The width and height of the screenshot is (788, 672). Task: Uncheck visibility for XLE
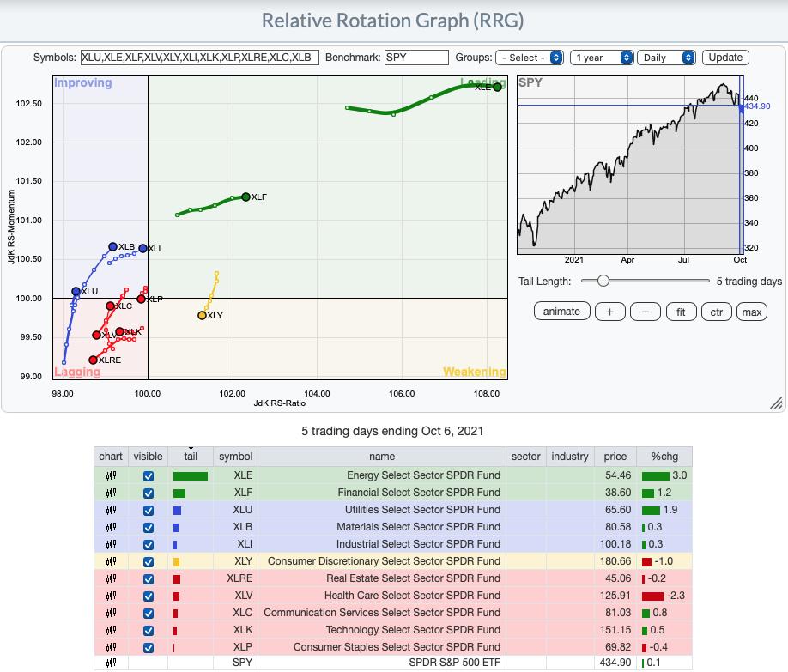(149, 476)
